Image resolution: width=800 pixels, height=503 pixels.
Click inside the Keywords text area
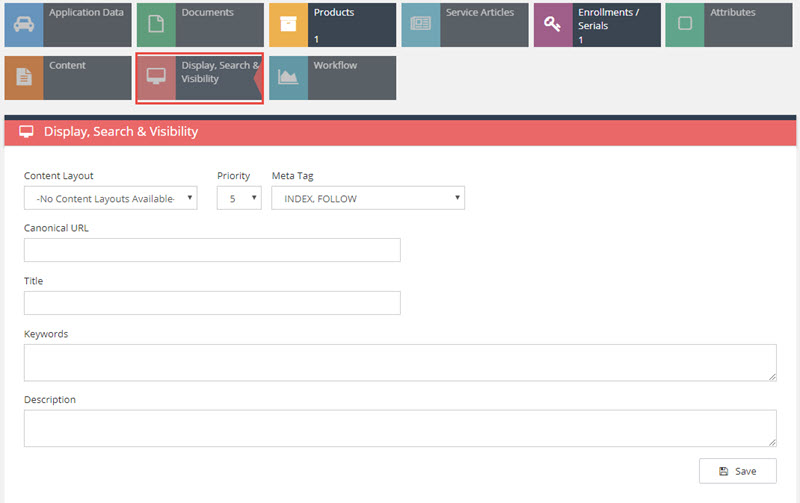point(400,363)
